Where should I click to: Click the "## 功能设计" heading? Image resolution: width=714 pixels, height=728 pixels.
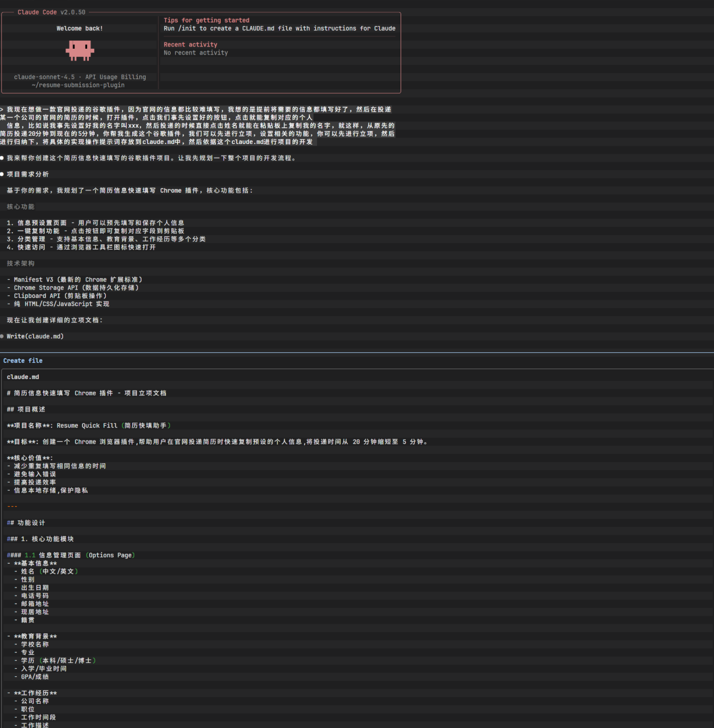click(26, 524)
